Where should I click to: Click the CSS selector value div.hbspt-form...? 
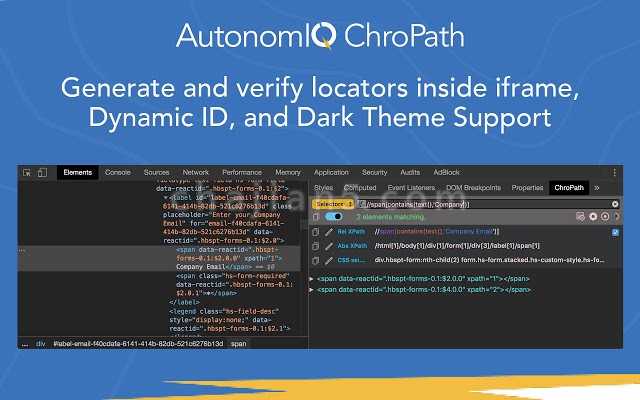click(x=489, y=260)
